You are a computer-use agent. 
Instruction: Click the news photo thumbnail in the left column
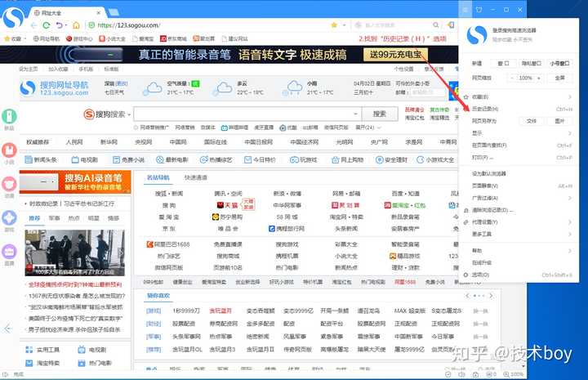(74, 253)
